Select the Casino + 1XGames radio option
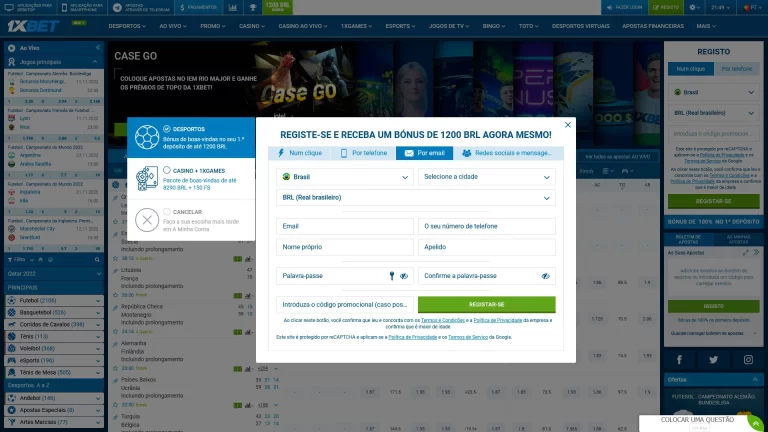 coord(167,170)
